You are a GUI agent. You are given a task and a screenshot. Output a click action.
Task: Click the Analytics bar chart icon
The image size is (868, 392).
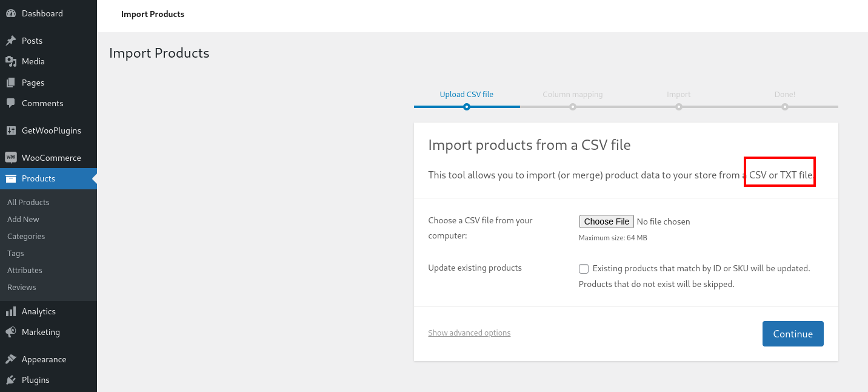(11, 311)
